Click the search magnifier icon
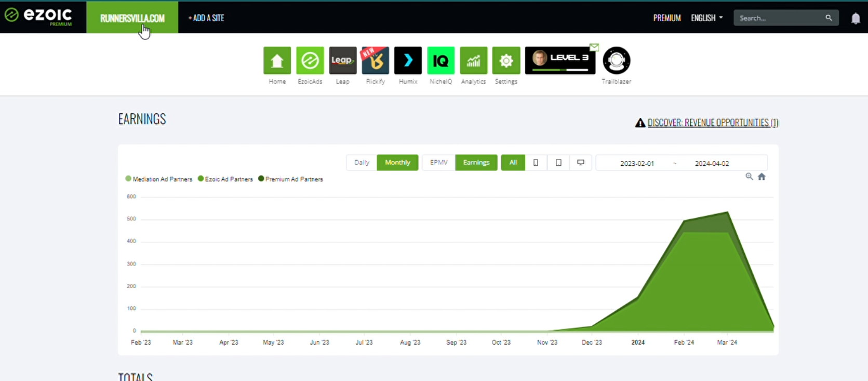The width and height of the screenshot is (868, 381). tap(829, 18)
